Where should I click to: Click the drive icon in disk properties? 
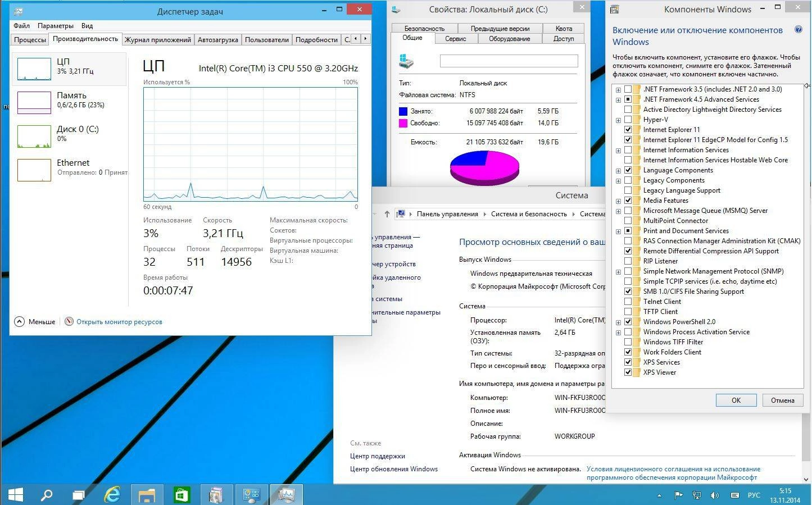point(406,61)
